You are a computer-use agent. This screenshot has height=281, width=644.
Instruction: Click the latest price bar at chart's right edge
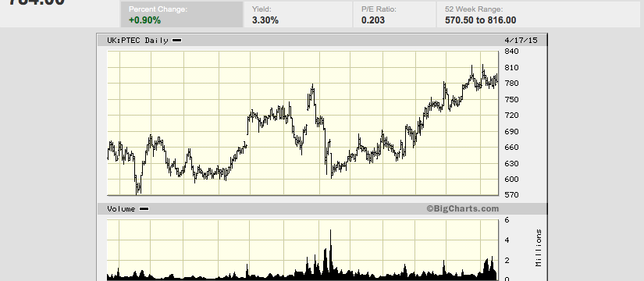(x=497, y=79)
